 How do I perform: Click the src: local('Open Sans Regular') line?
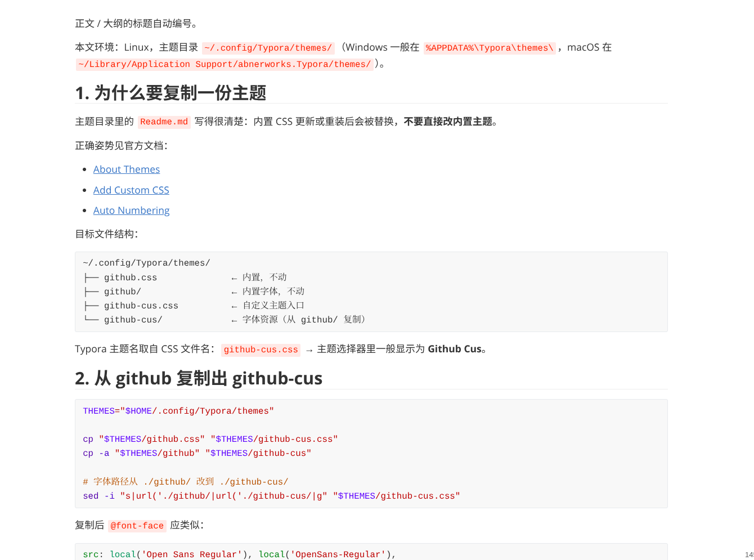coord(239,554)
